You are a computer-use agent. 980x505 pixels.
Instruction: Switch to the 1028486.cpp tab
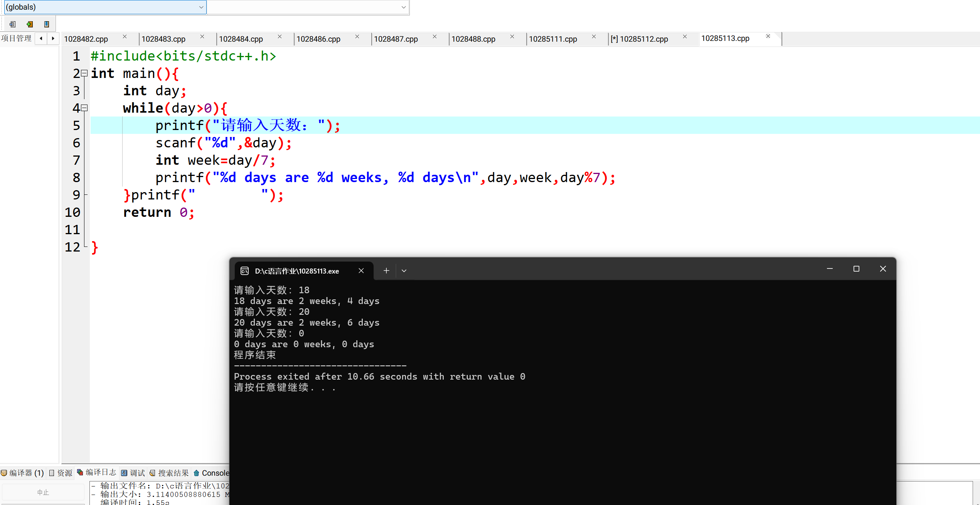point(318,39)
